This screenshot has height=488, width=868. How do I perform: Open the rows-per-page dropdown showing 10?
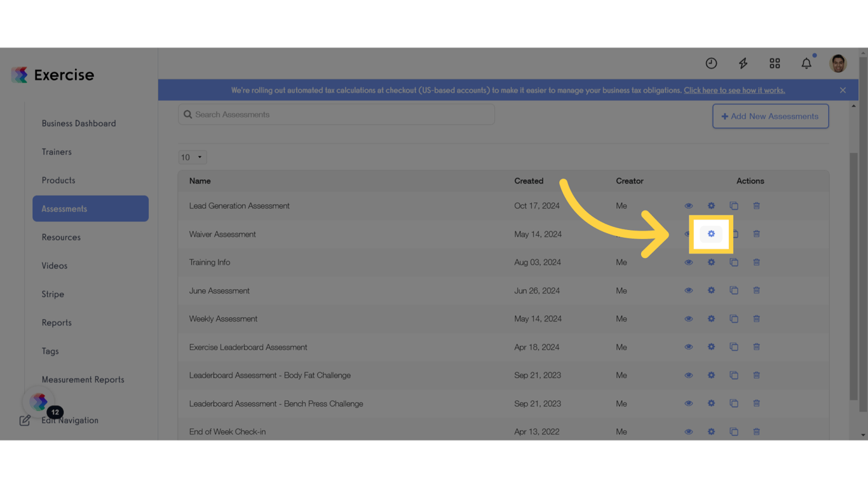[x=192, y=157]
